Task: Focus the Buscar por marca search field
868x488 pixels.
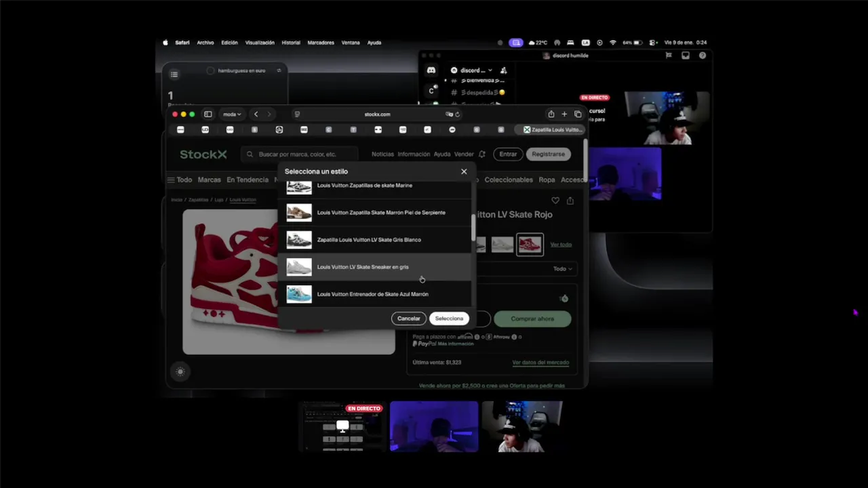Action: coord(299,155)
